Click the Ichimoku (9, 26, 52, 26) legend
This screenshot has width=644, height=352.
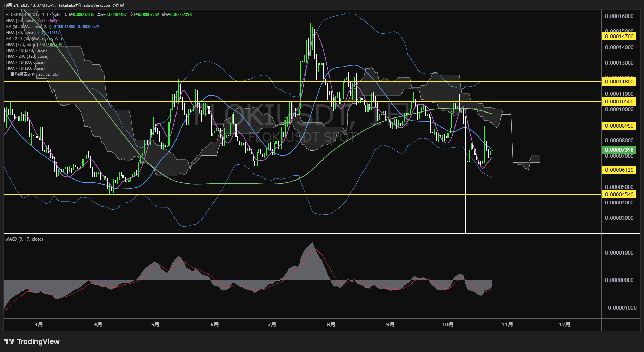32,74
